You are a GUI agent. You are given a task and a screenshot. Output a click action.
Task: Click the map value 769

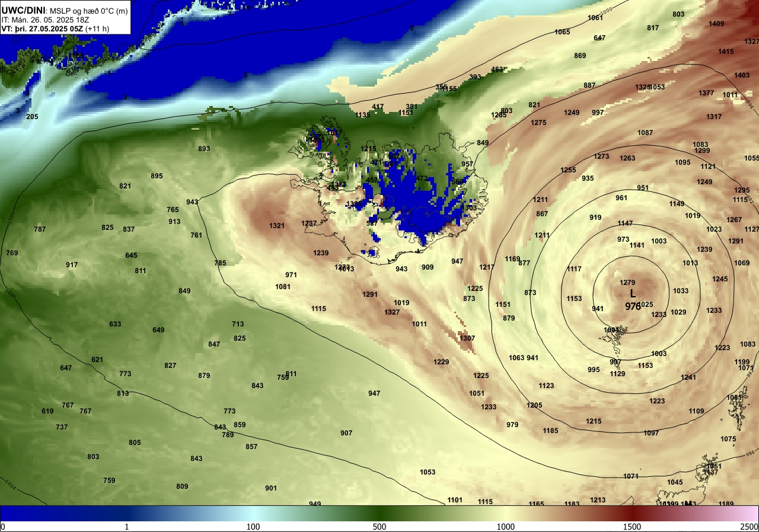12,253
